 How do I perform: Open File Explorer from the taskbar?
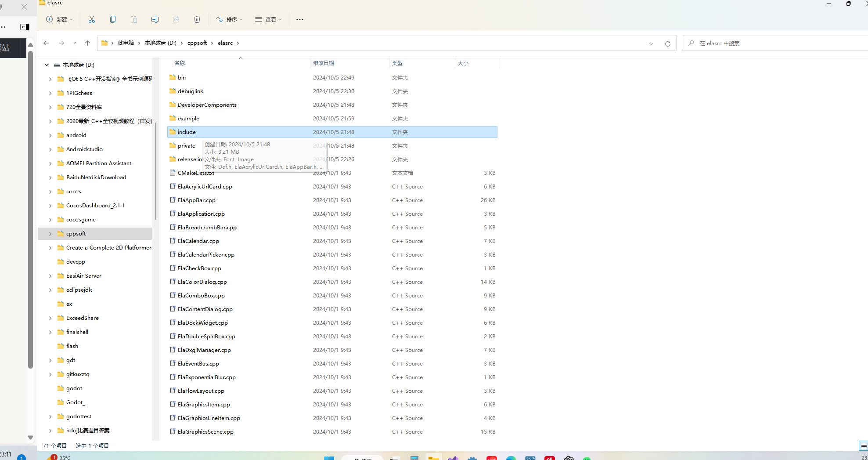434,458
